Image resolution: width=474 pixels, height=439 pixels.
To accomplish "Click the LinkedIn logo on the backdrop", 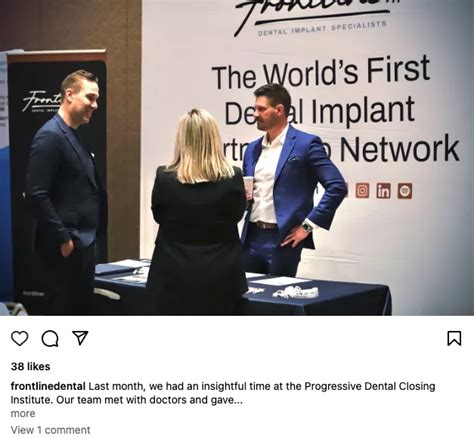I will (383, 191).
